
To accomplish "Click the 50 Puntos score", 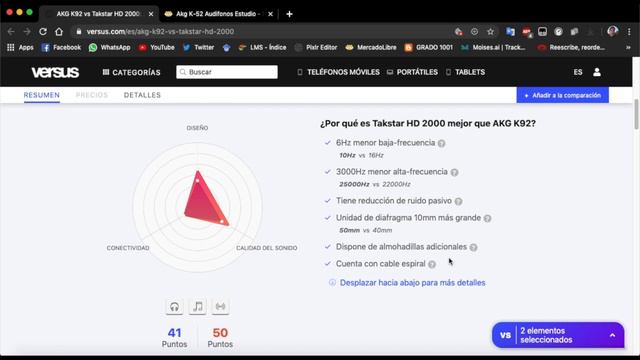I will tap(220, 338).
